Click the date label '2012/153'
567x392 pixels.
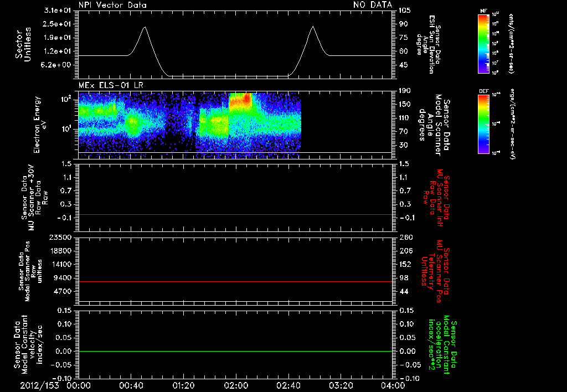39,385
